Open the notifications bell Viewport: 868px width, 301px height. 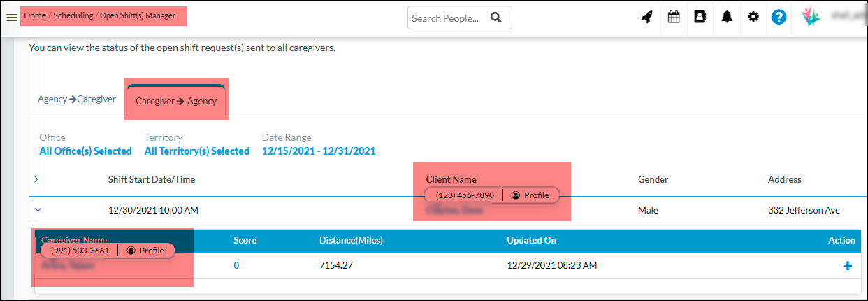(727, 17)
